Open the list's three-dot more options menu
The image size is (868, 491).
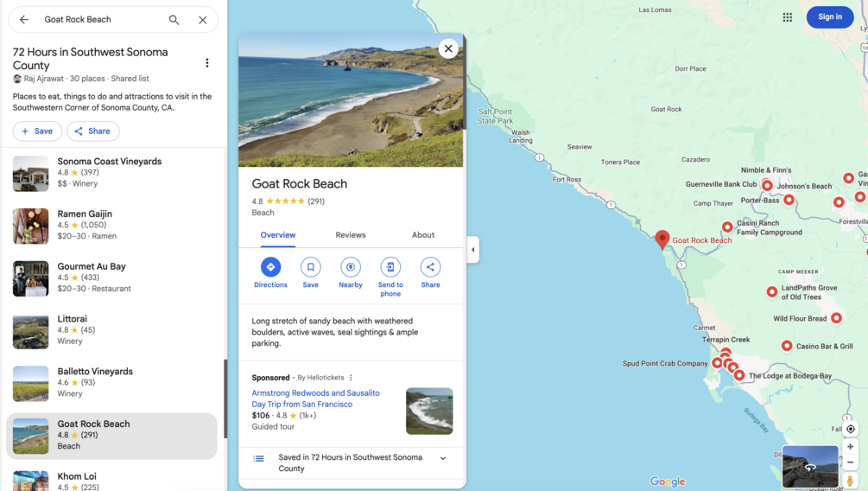pos(207,63)
